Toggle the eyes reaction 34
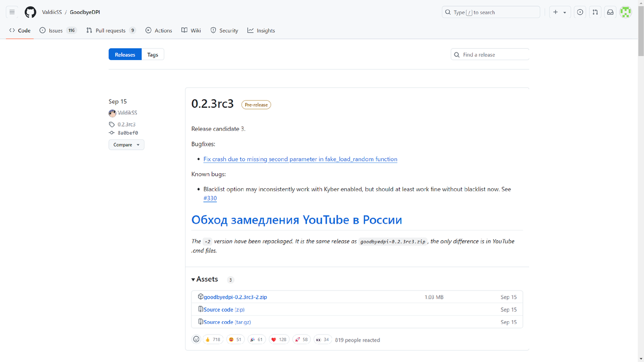This screenshot has height=362, width=644. click(x=323, y=339)
